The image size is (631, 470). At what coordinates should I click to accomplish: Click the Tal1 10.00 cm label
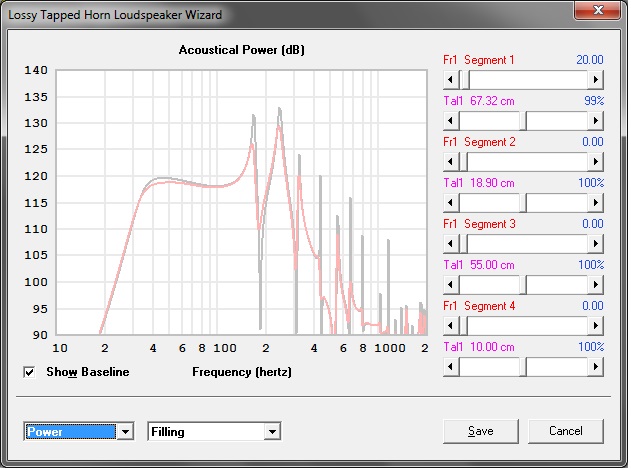(479, 347)
